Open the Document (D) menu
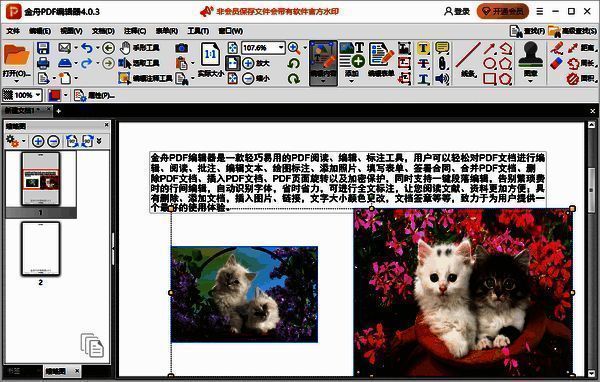This screenshot has height=382, width=600. coord(103,31)
